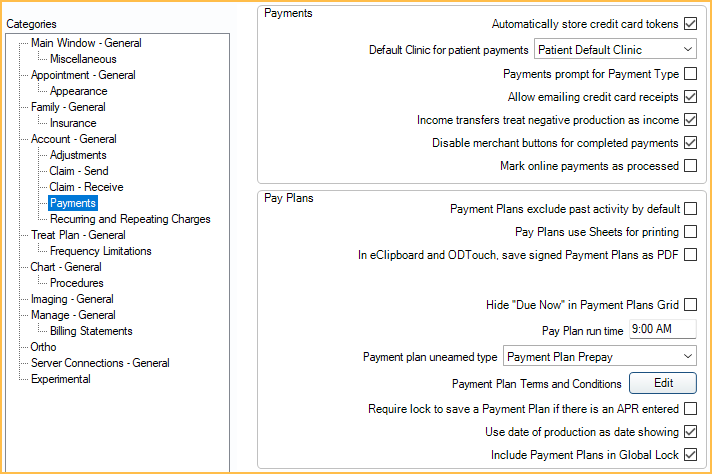Click Edit for Payment Plan Terms and Conditions
The image size is (712, 474).
click(662, 383)
